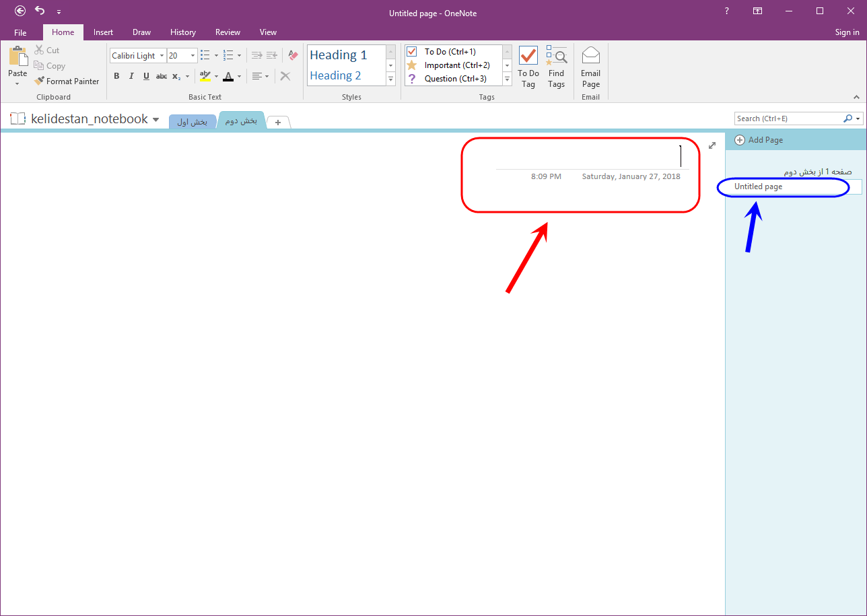Image resolution: width=867 pixels, height=616 pixels.
Task: Click the Copy button
Action: 49,66
